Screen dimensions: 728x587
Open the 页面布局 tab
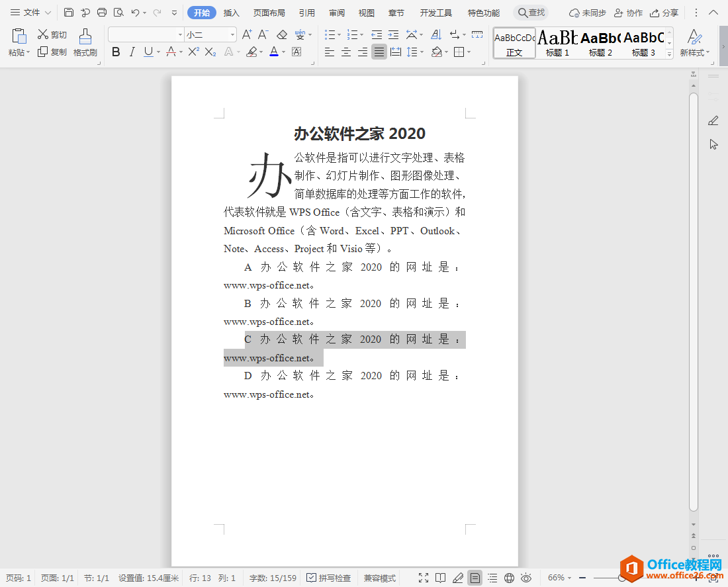[x=269, y=13]
